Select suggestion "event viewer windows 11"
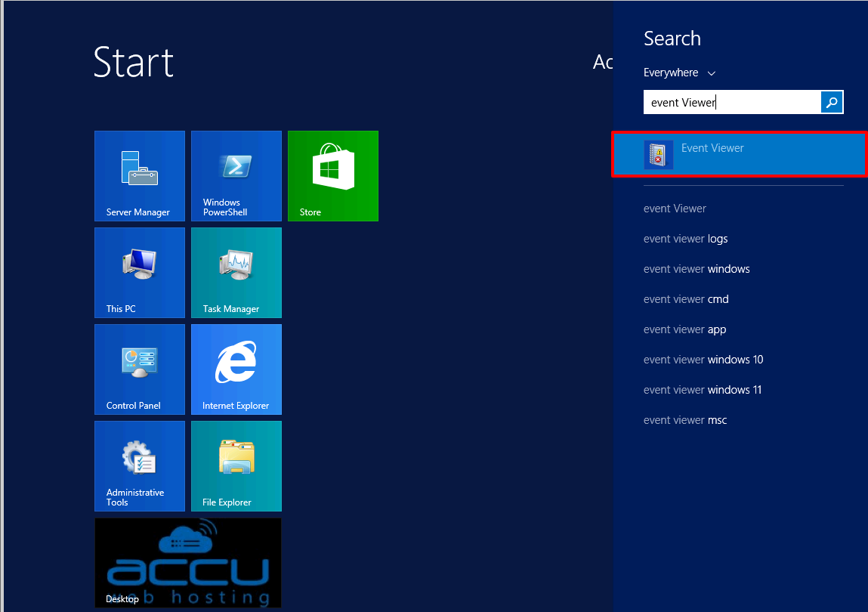868x612 pixels. [703, 390]
